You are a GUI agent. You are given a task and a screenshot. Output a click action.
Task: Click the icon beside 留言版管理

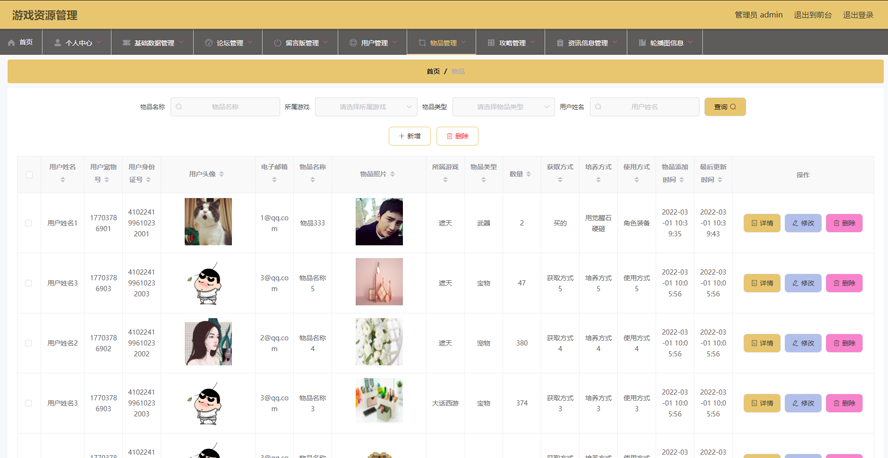pos(278,42)
